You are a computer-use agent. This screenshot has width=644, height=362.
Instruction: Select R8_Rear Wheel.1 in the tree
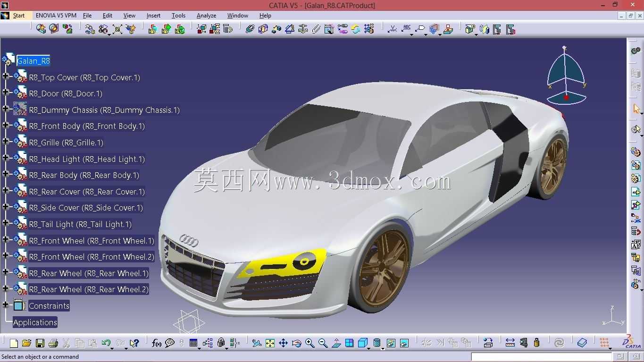point(89,273)
